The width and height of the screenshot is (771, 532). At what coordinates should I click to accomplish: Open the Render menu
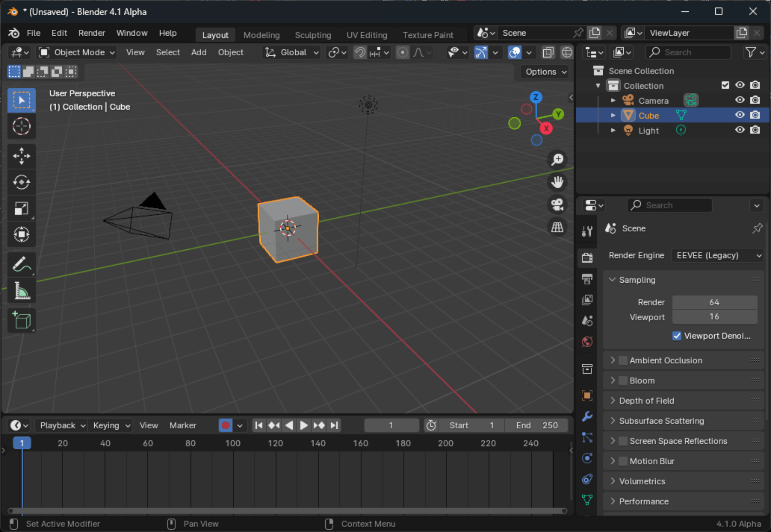tap(92, 33)
